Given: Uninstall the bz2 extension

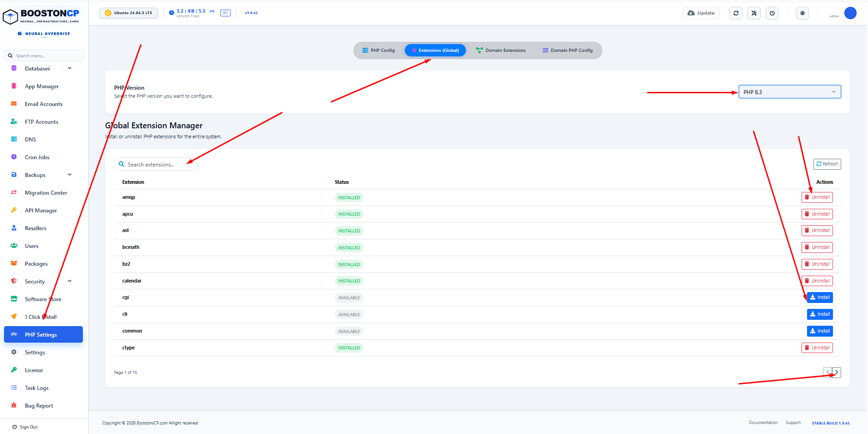Looking at the screenshot, I should click(817, 264).
